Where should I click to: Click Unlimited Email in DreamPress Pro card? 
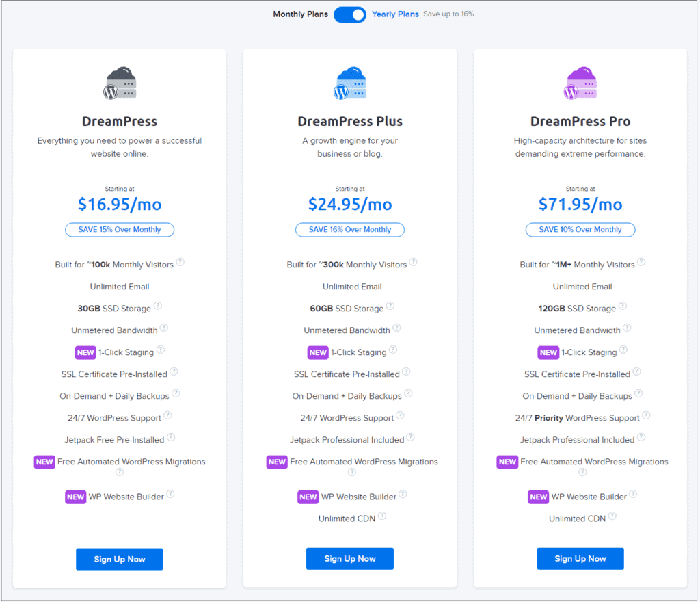click(x=582, y=287)
